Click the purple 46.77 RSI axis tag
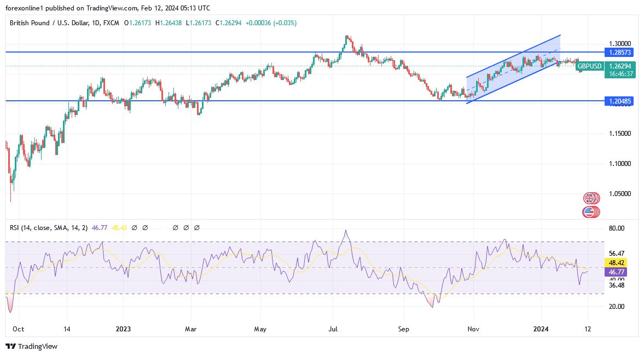Viewport: 644px width, 356px height. (615, 272)
